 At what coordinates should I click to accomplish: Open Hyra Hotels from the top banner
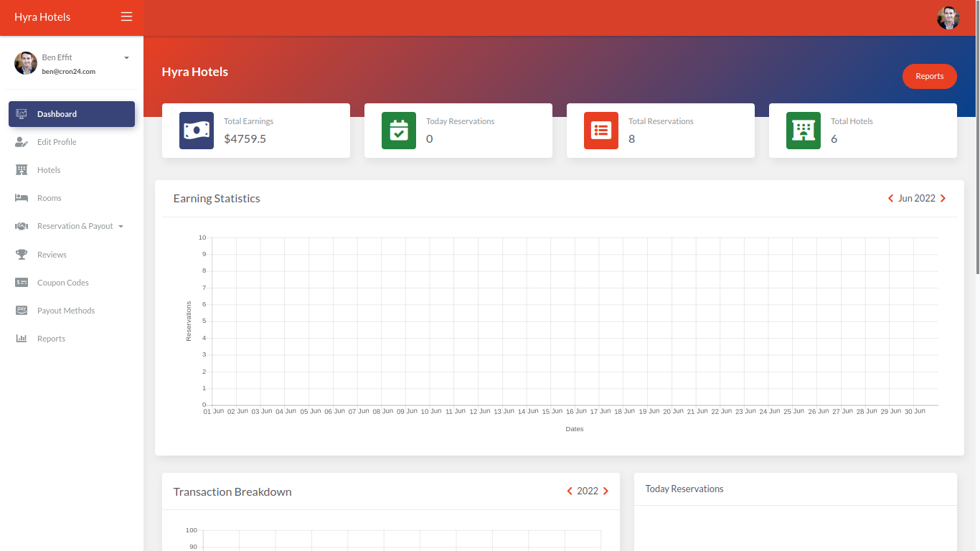point(194,72)
